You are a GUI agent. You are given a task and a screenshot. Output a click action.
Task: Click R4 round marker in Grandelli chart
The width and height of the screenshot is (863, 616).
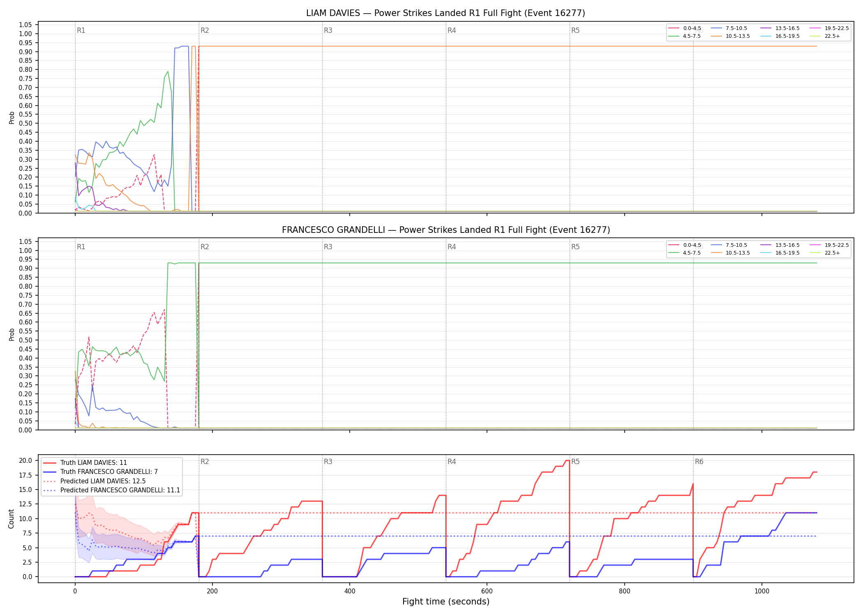452,247
